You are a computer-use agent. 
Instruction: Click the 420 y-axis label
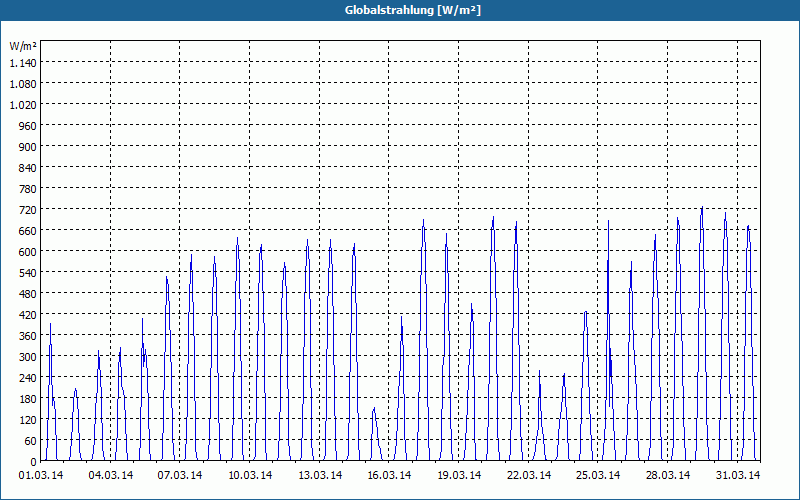[28, 315]
